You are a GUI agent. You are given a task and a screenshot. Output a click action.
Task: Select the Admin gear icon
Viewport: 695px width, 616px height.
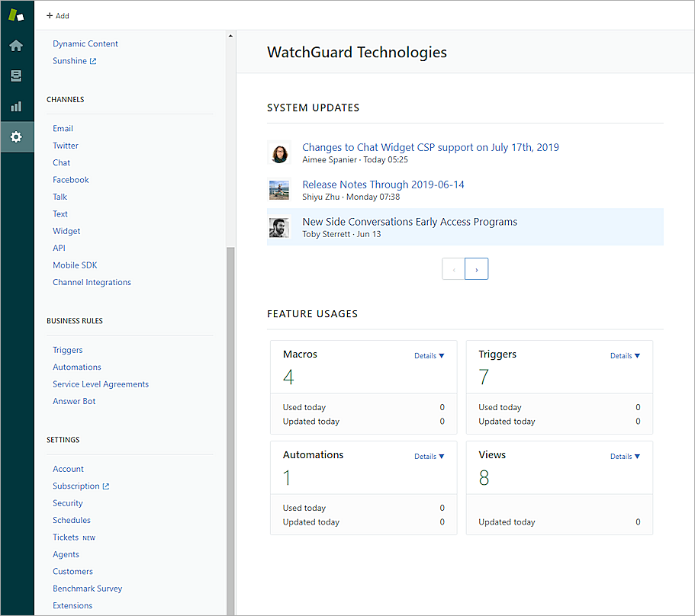click(16, 137)
